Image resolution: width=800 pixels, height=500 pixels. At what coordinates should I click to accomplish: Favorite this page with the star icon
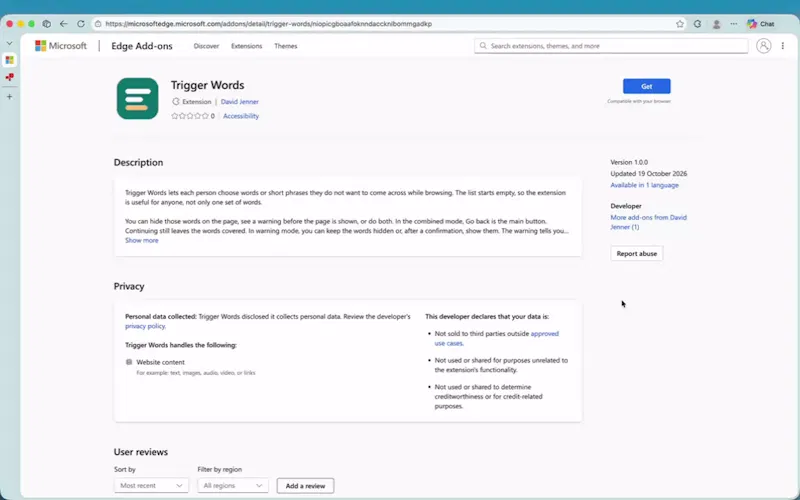click(680, 24)
